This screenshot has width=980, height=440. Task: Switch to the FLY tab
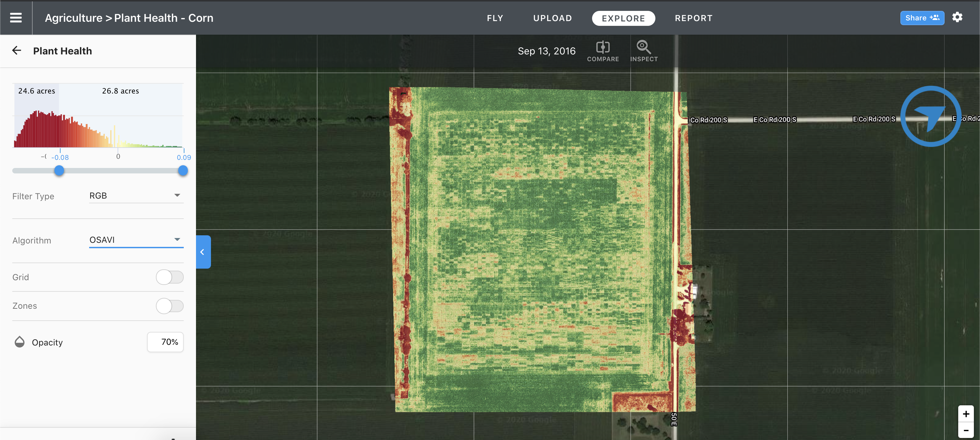[x=495, y=18]
